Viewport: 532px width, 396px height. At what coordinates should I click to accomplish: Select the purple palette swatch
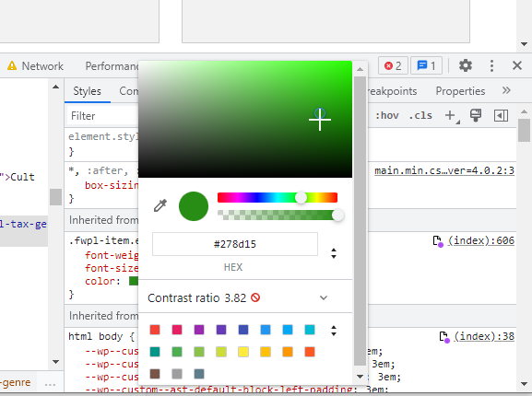[x=199, y=330]
